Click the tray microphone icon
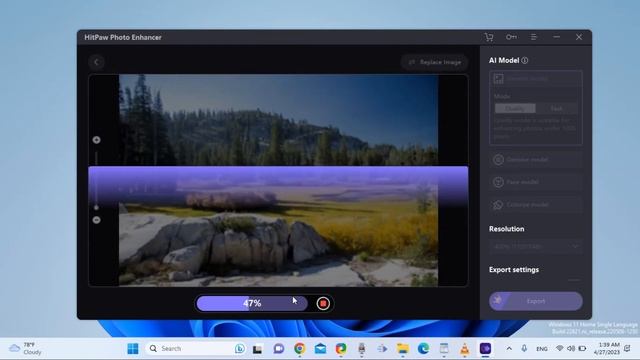Image resolution: width=640 pixels, height=360 pixels. point(524,349)
